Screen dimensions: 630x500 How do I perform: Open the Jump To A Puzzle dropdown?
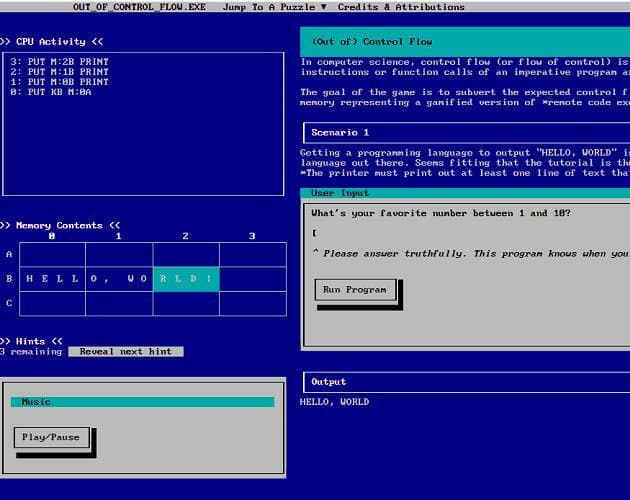[275, 7]
